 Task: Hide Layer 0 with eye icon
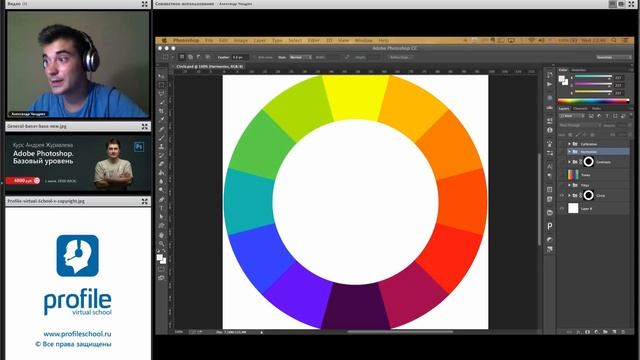tap(562, 209)
